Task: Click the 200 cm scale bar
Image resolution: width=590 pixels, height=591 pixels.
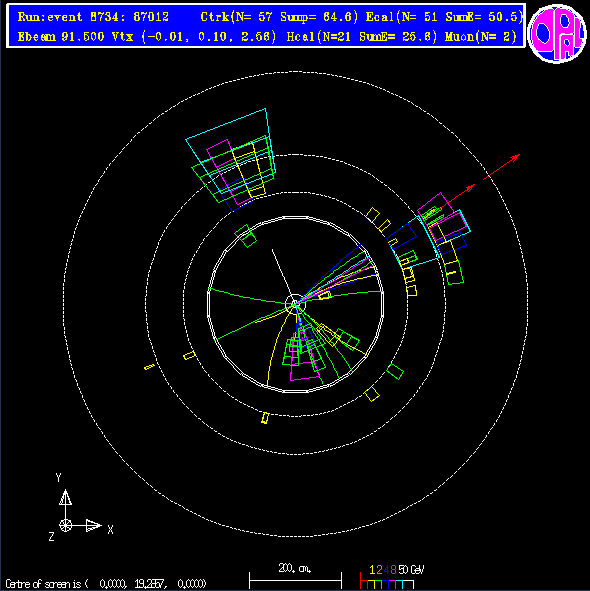Action: [x=295, y=580]
